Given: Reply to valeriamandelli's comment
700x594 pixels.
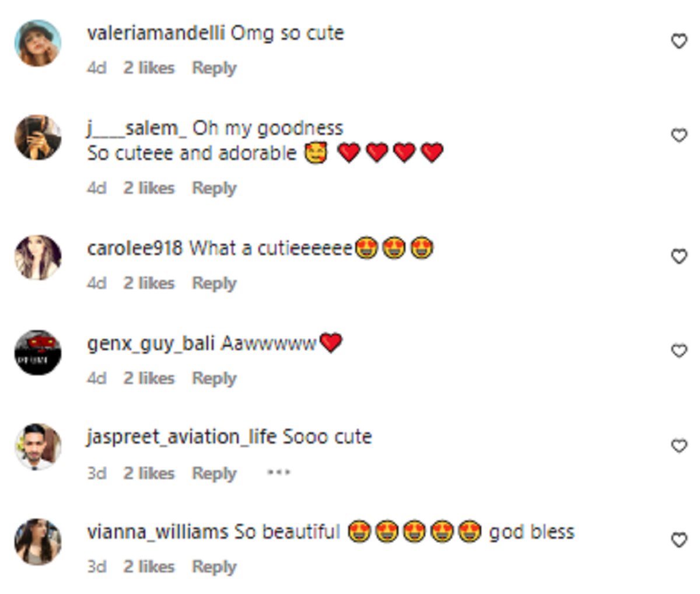Looking at the screenshot, I should click(214, 68).
